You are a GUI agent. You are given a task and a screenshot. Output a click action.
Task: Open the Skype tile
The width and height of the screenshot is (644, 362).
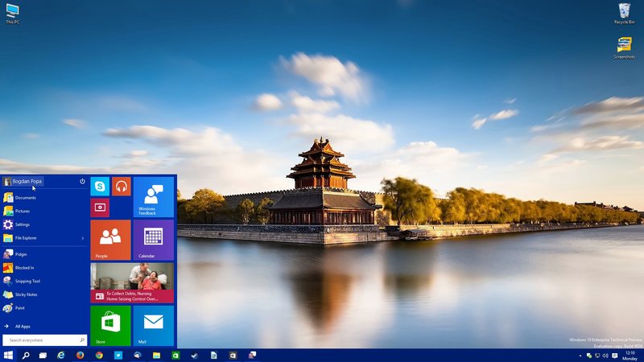(x=100, y=186)
